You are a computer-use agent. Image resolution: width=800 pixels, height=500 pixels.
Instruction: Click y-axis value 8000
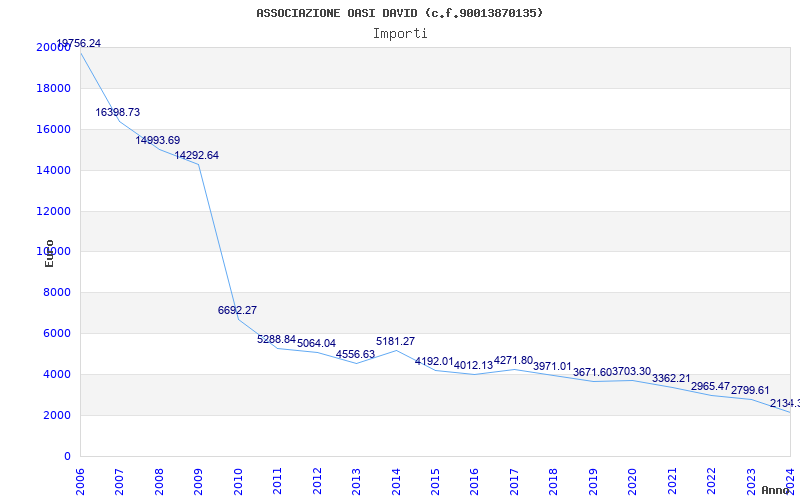pos(57,292)
